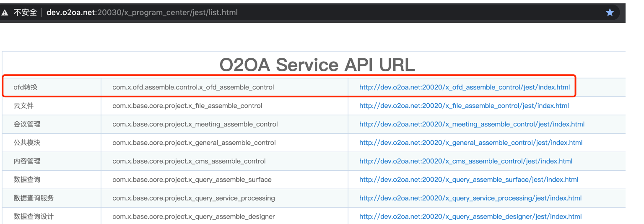Click the bookmark star icon
The image size is (644, 224).
pyautogui.click(x=610, y=13)
